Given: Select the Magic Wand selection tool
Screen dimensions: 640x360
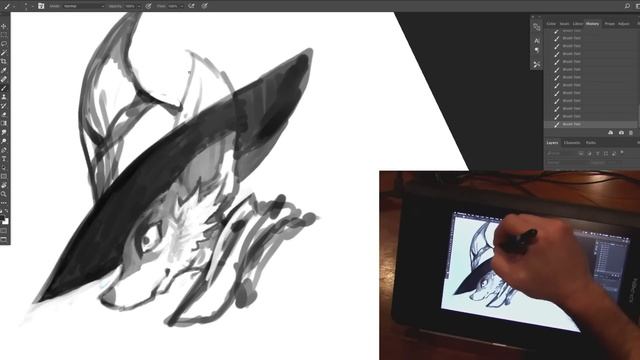Looking at the screenshot, I should pos(4,53).
